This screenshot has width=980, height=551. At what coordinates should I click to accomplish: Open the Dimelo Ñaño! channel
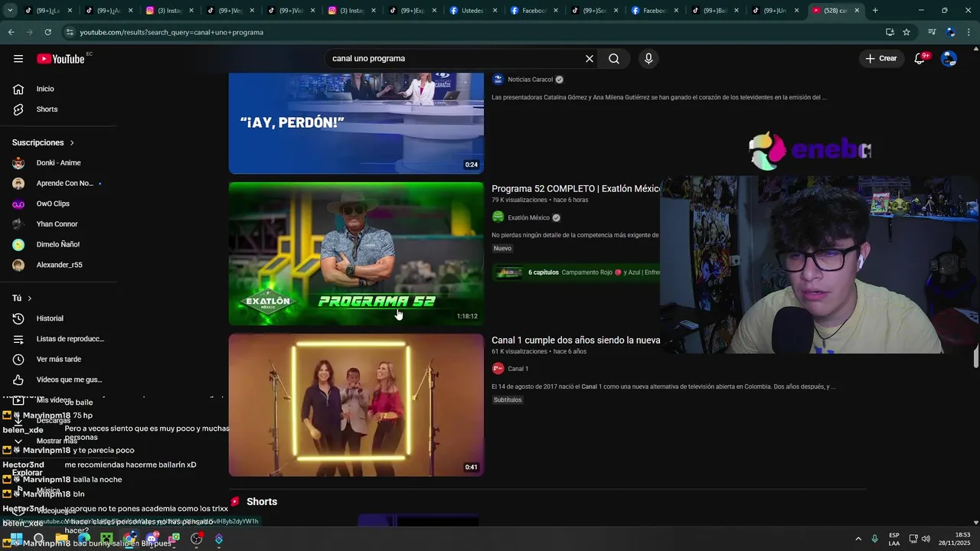point(58,244)
